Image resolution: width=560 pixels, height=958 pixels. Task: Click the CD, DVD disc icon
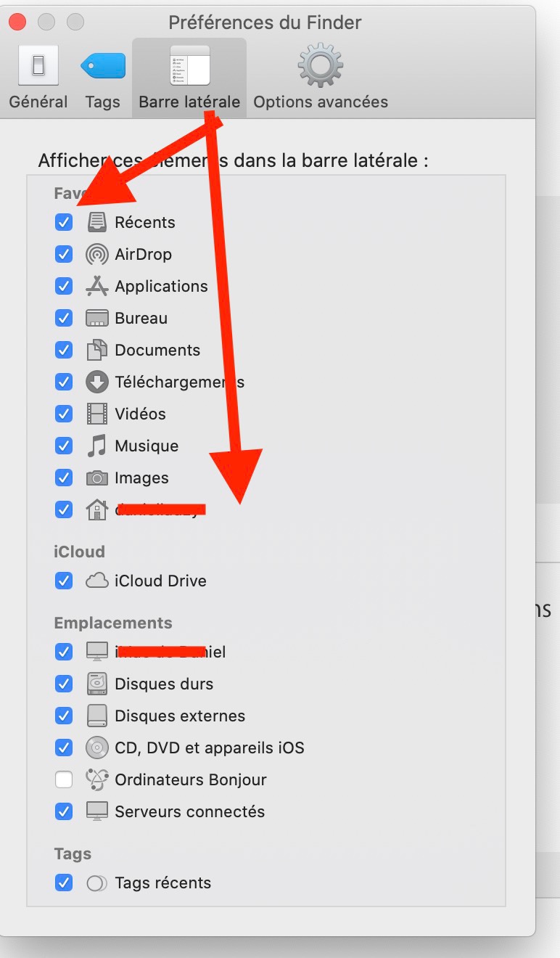click(x=96, y=748)
